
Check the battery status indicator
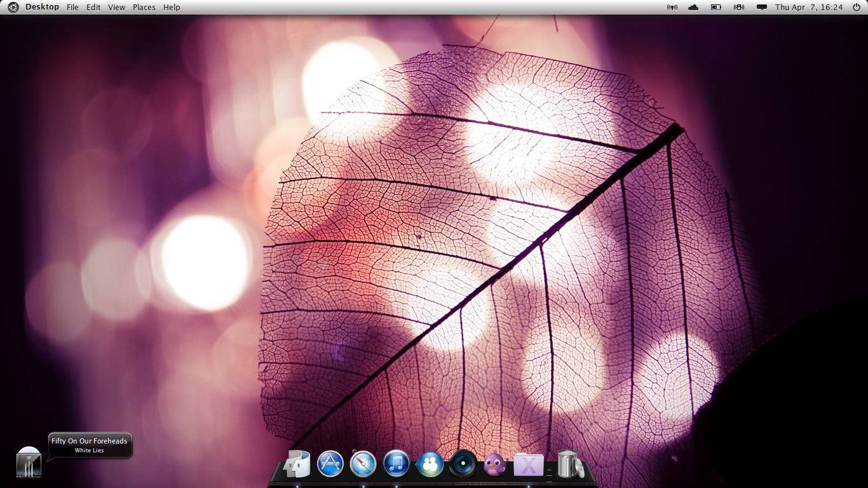[x=716, y=7]
